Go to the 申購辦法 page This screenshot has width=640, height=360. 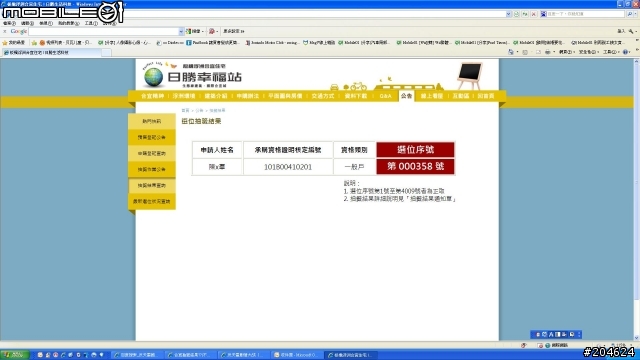247,96
